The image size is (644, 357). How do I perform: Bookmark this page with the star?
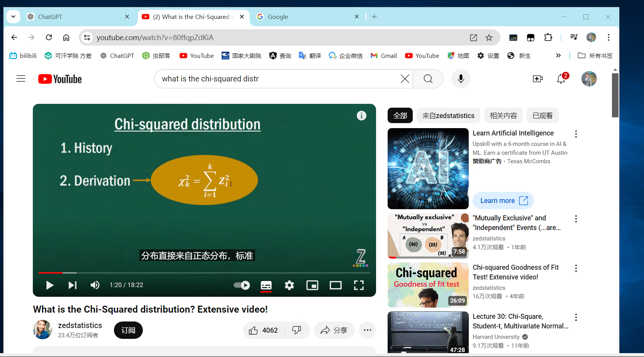(489, 37)
